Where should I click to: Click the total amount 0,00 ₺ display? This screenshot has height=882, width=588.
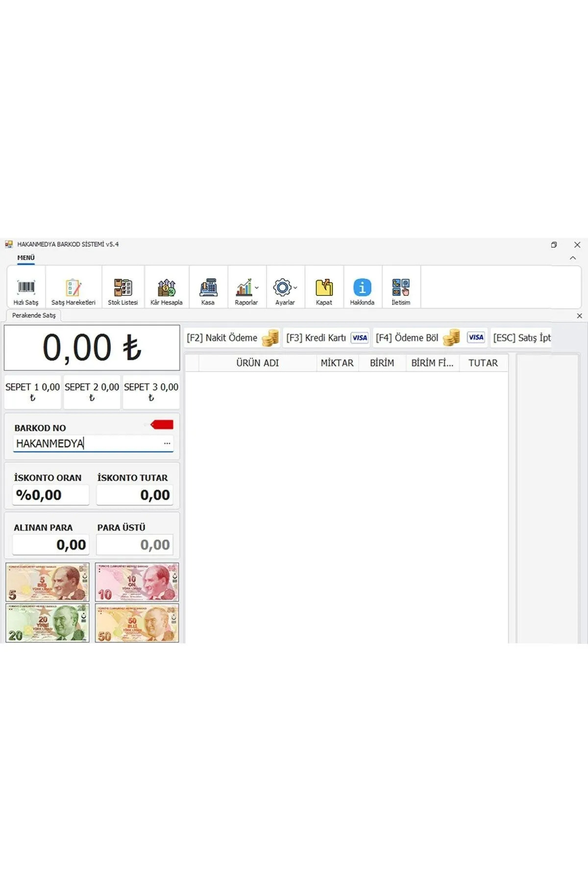pos(92,348)
